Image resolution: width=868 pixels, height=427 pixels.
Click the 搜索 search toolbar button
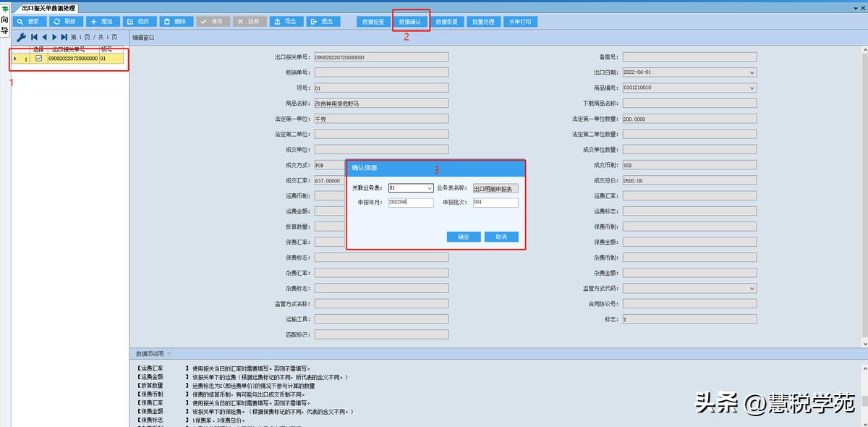point(30,22)
